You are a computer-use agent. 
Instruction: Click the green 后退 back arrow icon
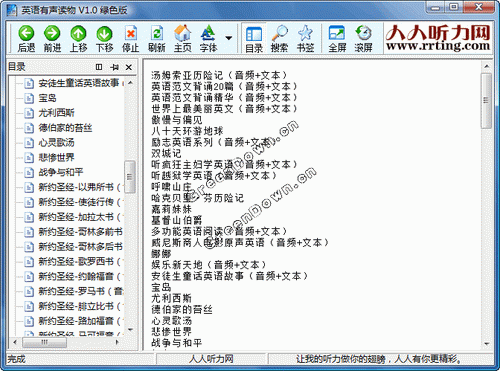click(x=26, y=34)
